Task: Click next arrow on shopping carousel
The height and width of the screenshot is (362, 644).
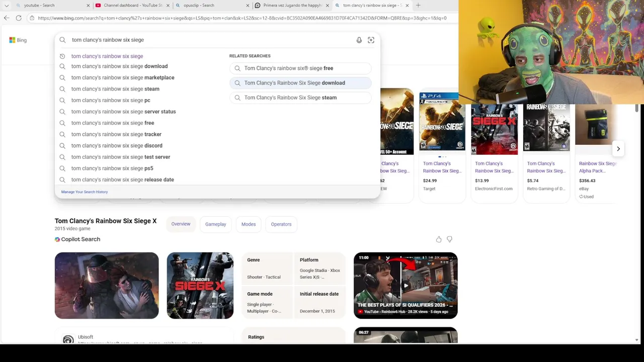Action: click(x=618, y=149)
